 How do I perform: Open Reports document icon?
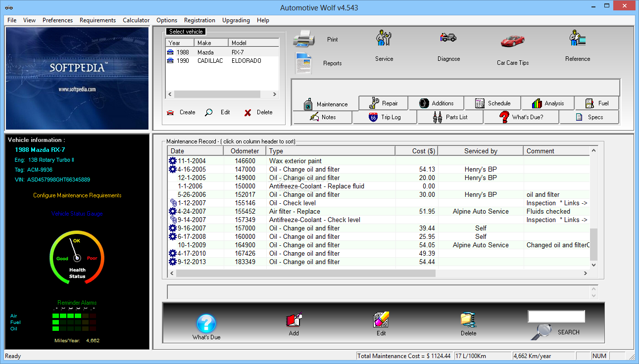(303, 63)
